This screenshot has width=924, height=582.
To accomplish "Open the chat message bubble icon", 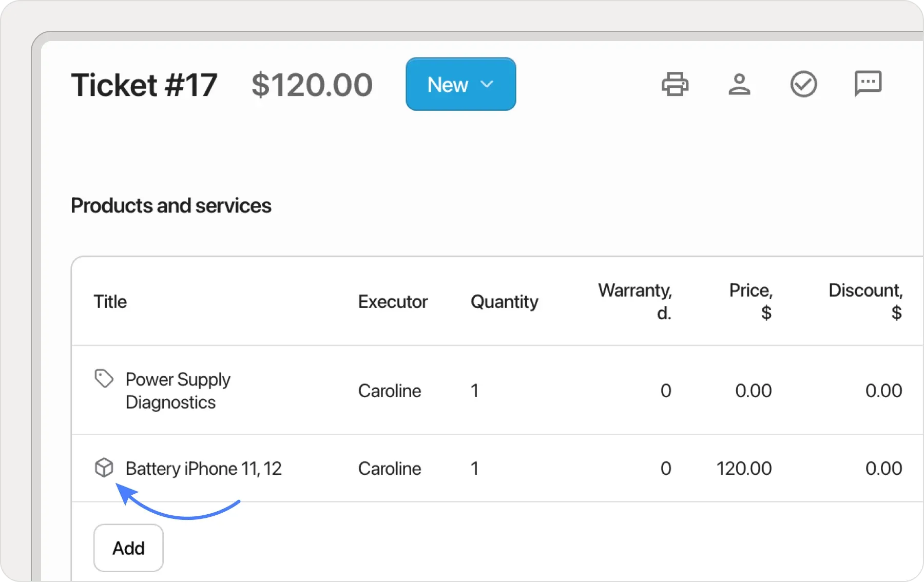I will [868, 84].
